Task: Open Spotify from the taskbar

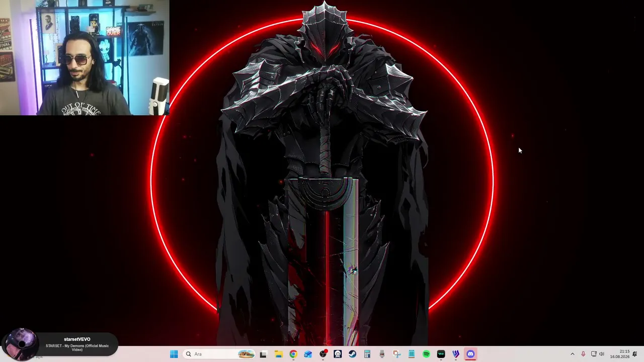Action: [426, 354]
